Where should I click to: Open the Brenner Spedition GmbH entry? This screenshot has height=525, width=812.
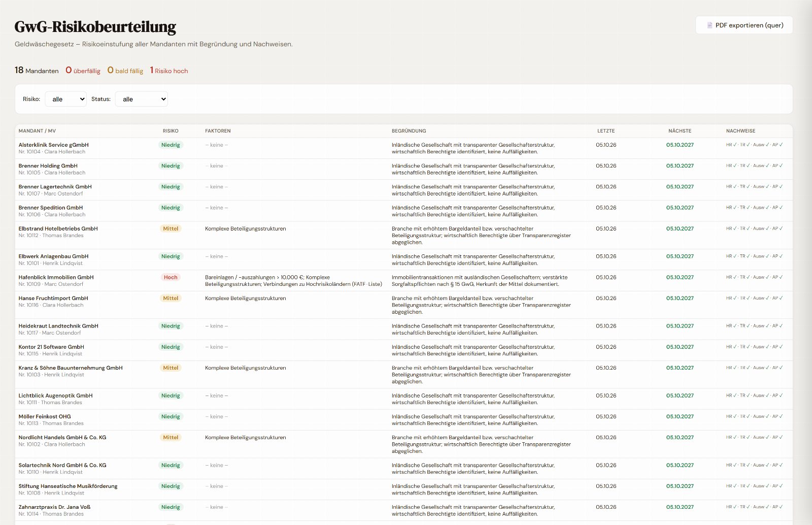click(x=51, y=207)
